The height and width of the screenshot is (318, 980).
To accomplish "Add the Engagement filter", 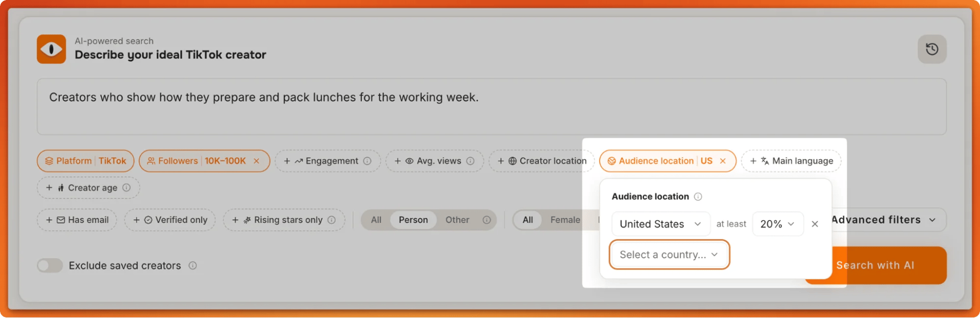I will 328,161.
